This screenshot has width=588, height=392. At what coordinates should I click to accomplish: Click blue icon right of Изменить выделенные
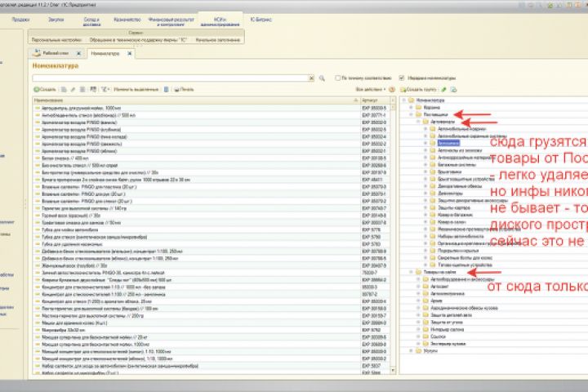166,89
